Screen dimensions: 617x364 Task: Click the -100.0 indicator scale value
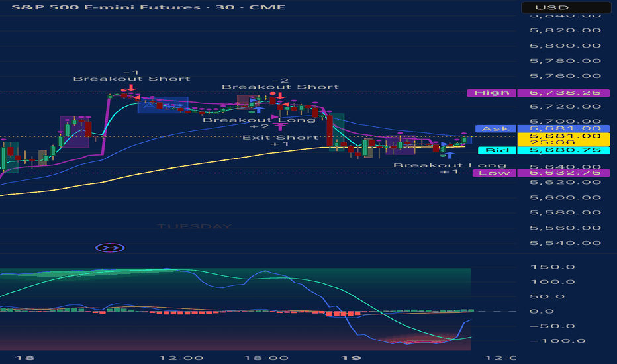coord(557,341)
